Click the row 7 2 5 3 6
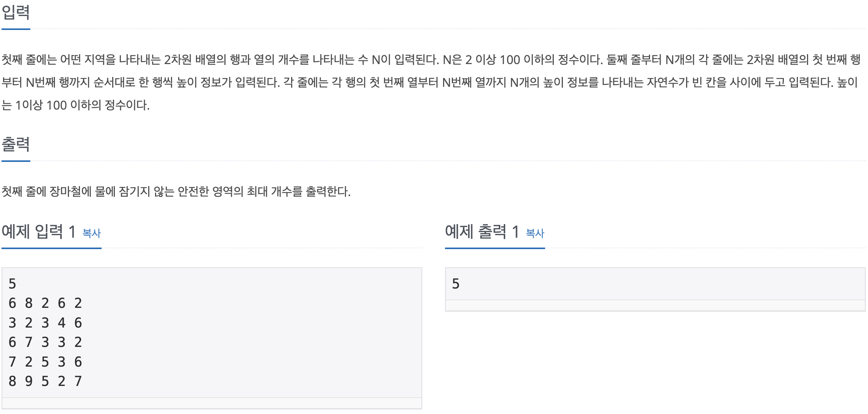Image resolution: width=868 pixels, height=414 pixels. (45, 362)
